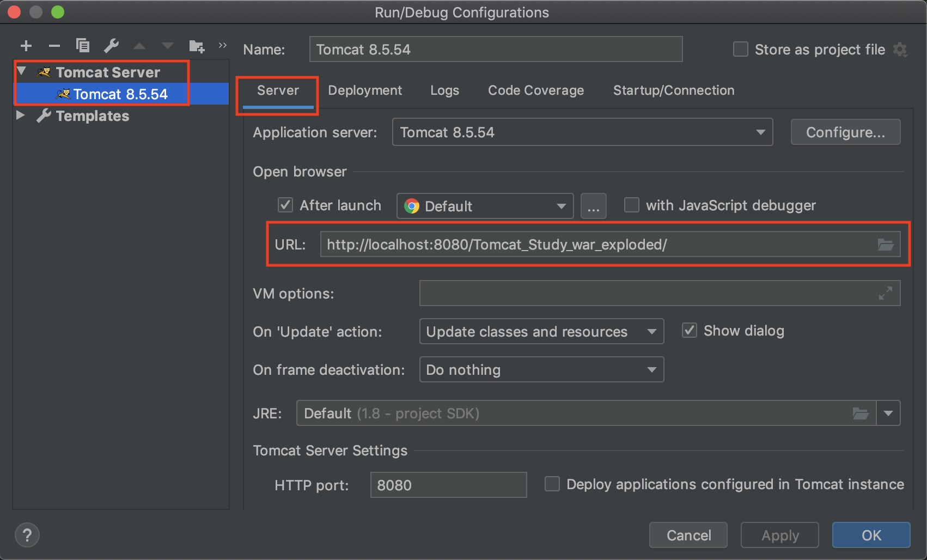
Task: Open Application server dropdown
Action: click(x=582, y=132)
